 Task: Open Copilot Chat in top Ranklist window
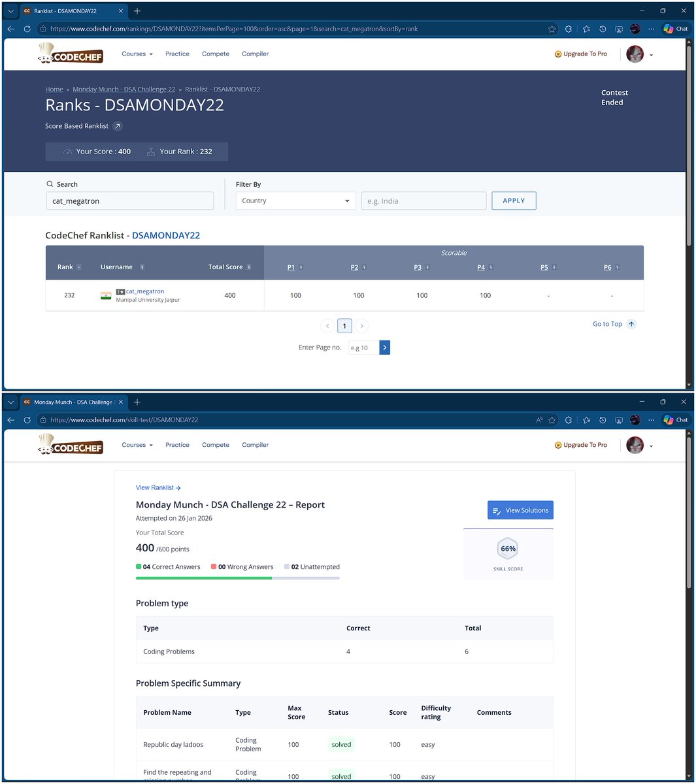click(x=676, y=29)
